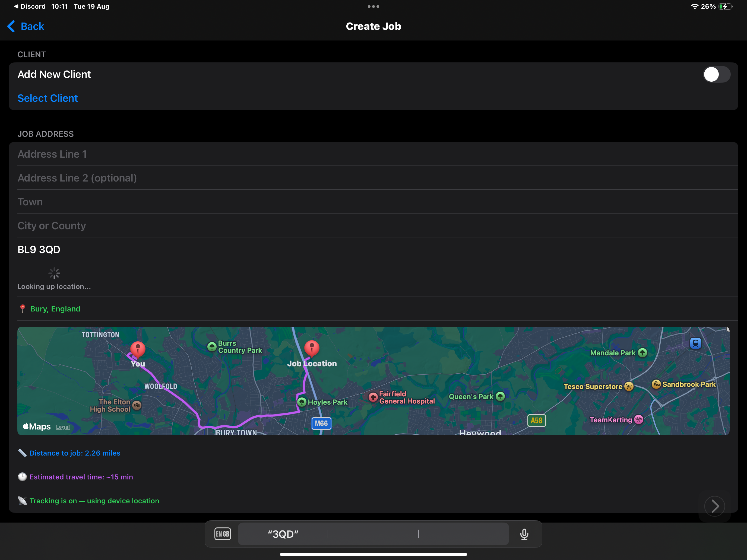This screenshot has height=560, width=747.
Task: Tap the TOTTINGTON map label
Action: [101, 335]
